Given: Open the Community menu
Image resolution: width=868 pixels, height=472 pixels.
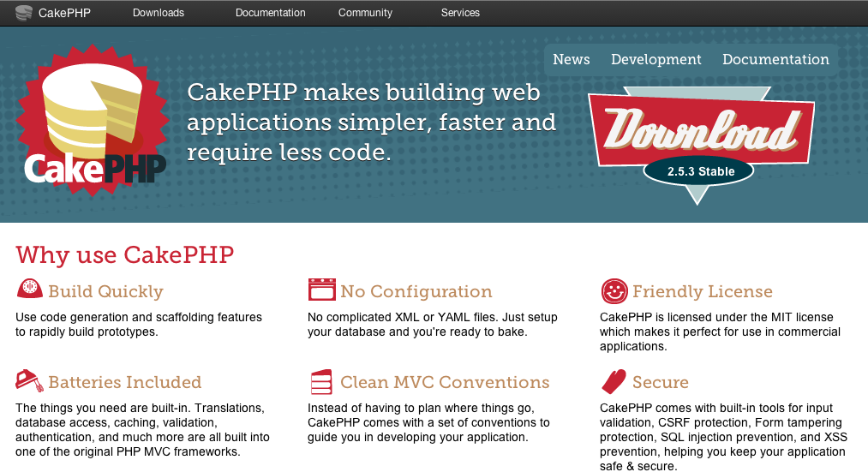Looking at the screenshot, I should [x=365, y=13].
